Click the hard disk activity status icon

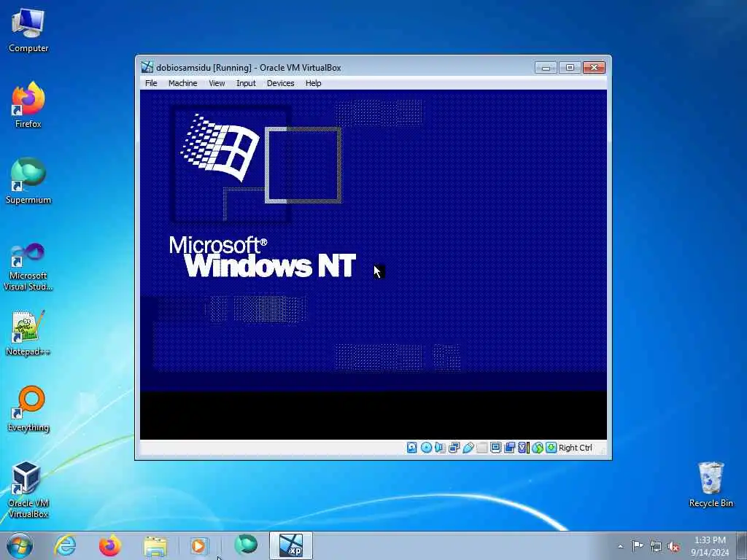(412, 448)
